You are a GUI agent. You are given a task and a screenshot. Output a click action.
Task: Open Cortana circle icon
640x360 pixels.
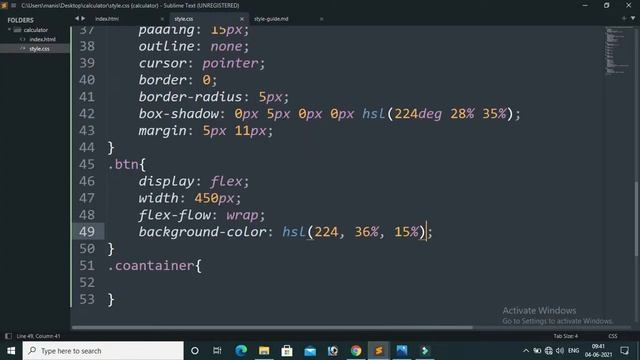coord(195,351)
